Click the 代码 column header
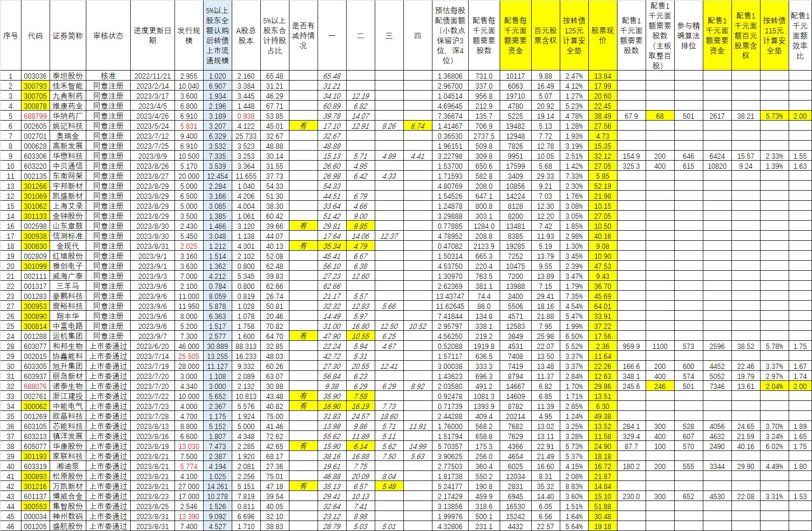The width and height of the screenshot is (812, 531). point(35,36)
